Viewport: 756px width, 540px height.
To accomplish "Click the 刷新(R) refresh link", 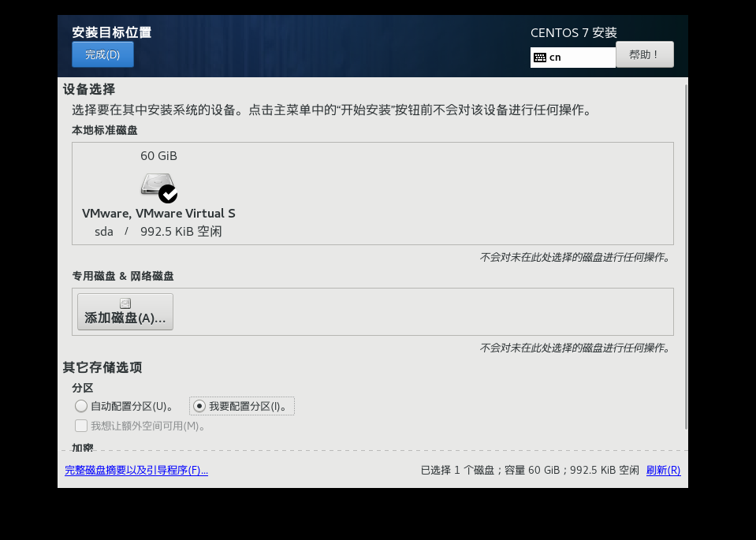I will (x=664, y=470).
